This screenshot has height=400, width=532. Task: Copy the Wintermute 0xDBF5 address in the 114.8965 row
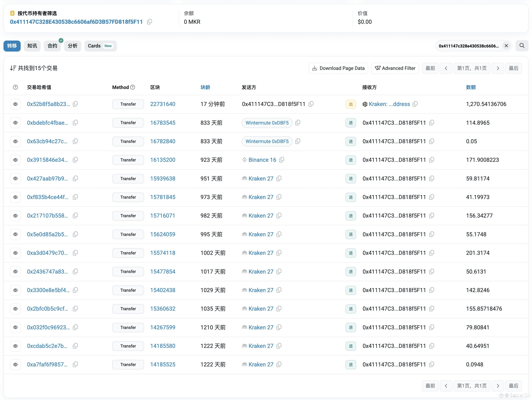coord(297,123)
